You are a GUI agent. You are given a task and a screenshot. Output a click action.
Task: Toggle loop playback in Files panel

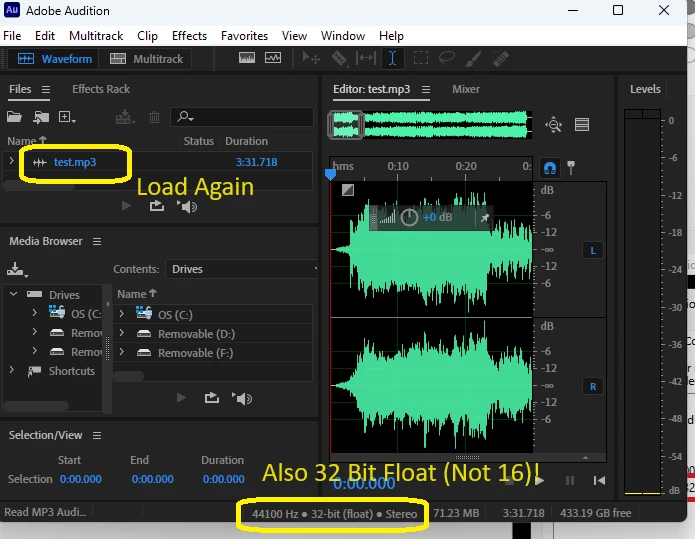pyautogui.click(x=156, y=206)
